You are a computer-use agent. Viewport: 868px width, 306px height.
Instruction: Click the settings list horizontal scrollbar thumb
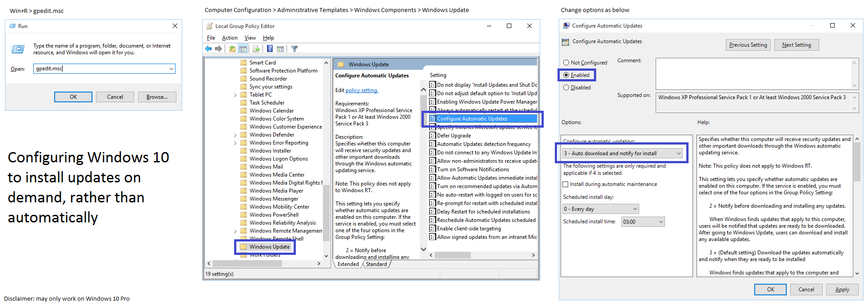point(452,255)
